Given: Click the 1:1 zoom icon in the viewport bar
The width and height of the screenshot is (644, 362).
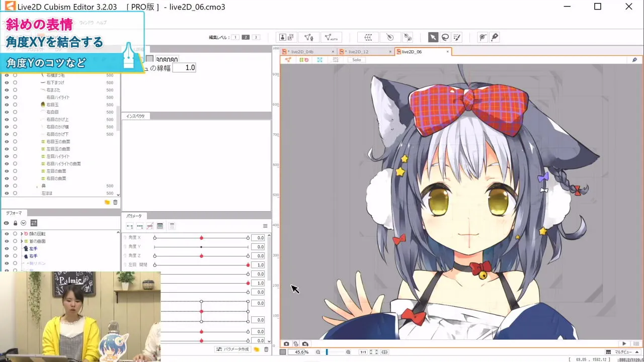Looking at the screenshot, I should tap(363, 352).
